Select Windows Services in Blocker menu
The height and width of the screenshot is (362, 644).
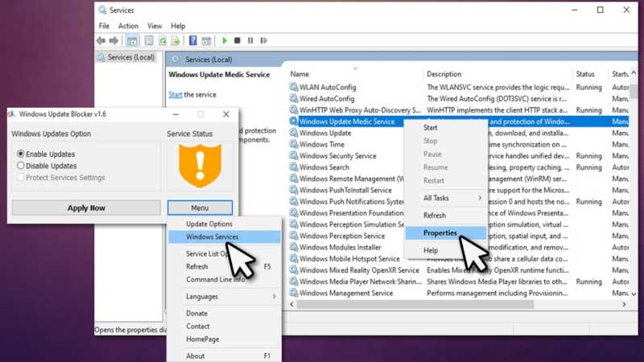click(225, 237)
